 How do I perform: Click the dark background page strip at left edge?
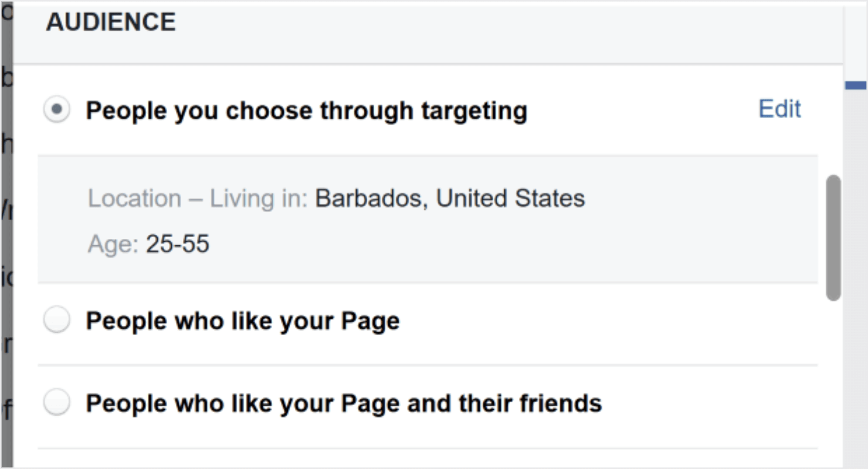coord(6,235)
